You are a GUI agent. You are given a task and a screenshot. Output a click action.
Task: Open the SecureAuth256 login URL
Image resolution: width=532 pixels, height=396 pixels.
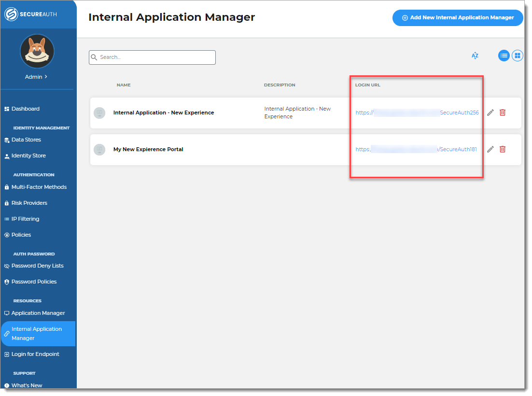tap(417, 113)
